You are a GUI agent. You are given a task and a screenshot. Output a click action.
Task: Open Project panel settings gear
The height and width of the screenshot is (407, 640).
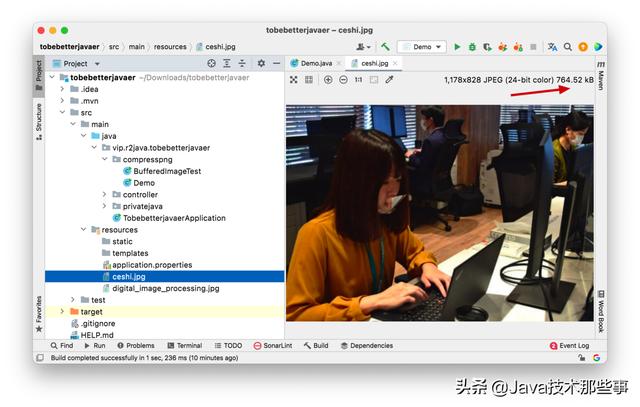[x=261, y=63]
